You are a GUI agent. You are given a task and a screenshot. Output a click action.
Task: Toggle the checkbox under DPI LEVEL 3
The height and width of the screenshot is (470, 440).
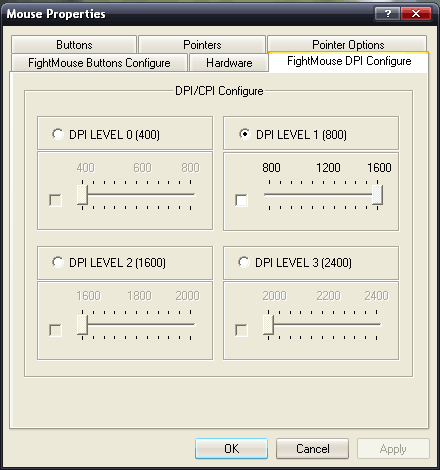pos(241,330)
